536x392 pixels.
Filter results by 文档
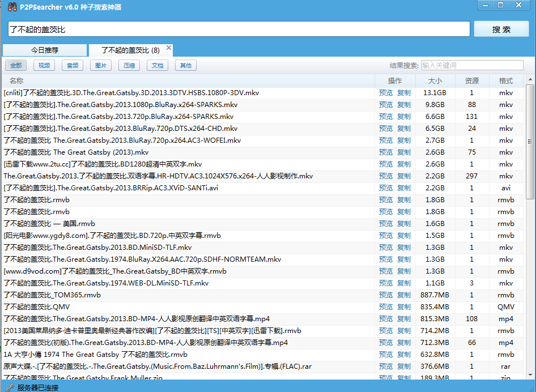point(158,65)
